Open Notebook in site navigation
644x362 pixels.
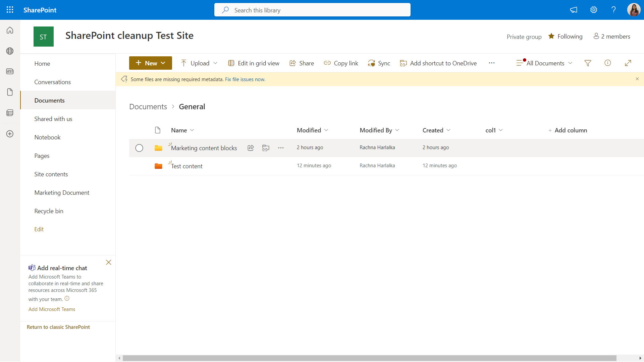[x=47, y=137]
